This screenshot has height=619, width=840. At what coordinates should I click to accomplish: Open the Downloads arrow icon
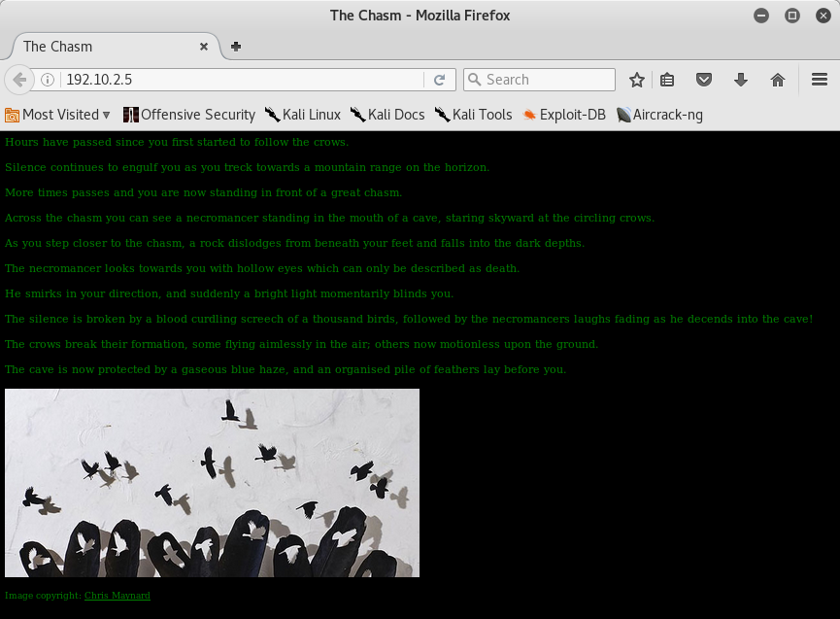pos(741,80)
